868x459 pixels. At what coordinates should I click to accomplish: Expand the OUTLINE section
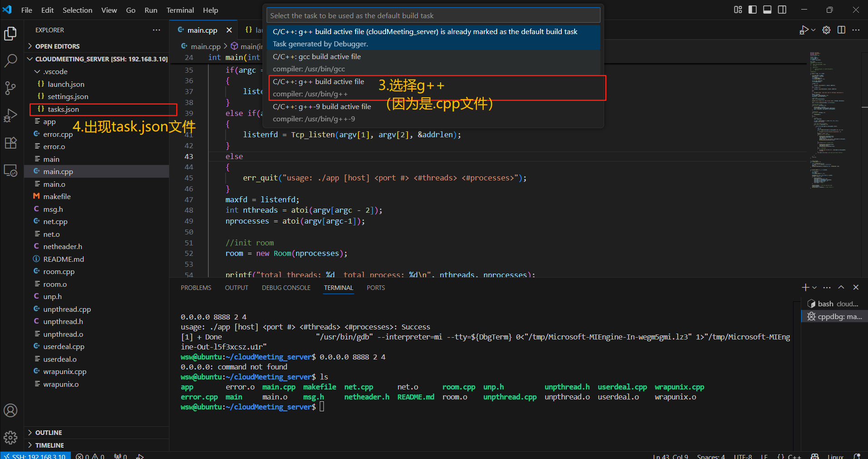tap(49, 432)
